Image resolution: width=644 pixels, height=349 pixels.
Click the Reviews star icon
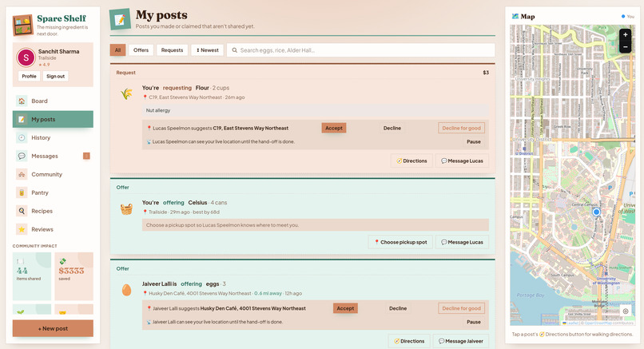point(22,229)
